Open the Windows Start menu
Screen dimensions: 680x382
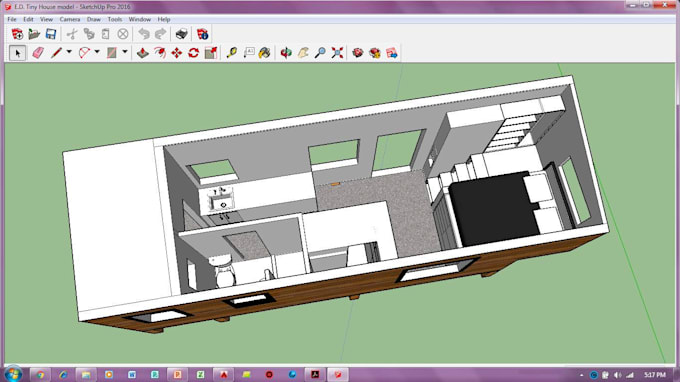point(13,374)
